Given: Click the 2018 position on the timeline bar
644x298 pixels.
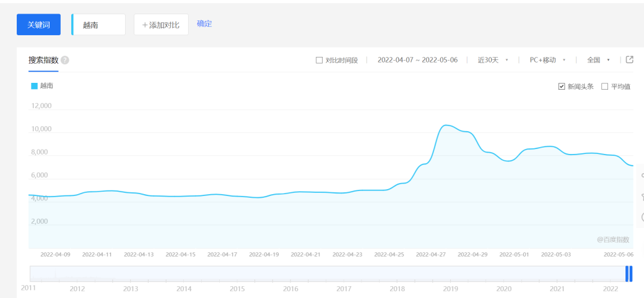Looking at the screenshot, I should 397,274.
